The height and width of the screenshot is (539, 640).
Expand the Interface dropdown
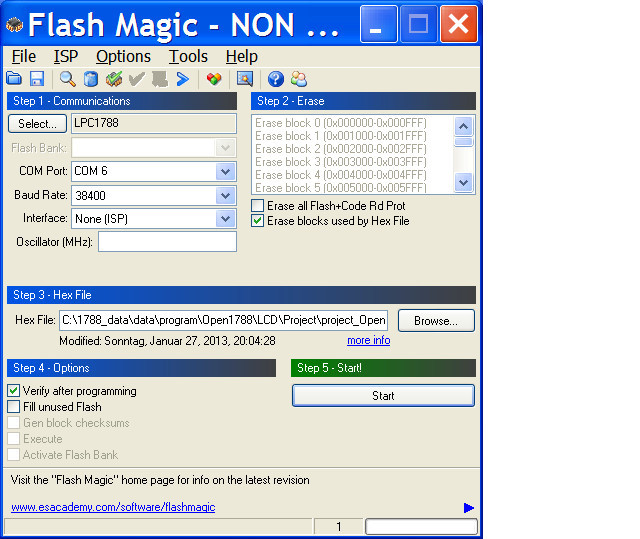point(225,219)
